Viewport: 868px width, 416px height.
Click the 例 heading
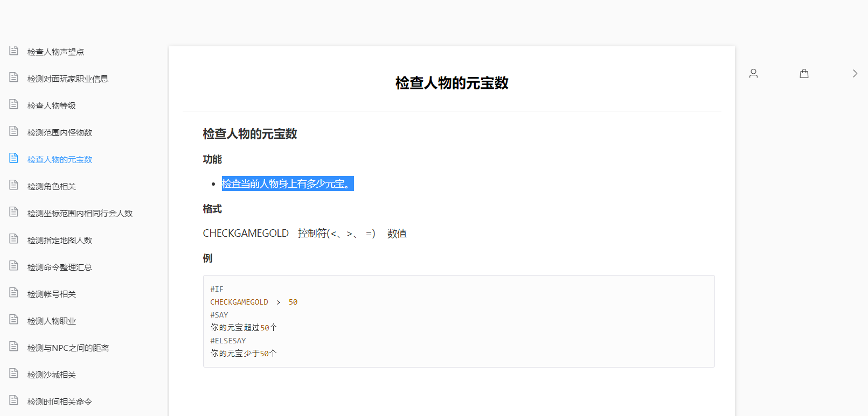point(207,258)
